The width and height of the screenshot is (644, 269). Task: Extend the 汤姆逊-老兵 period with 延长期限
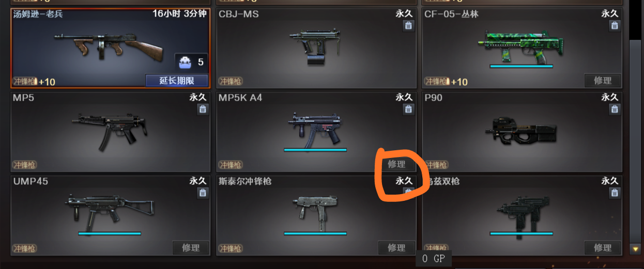point(177,81)
